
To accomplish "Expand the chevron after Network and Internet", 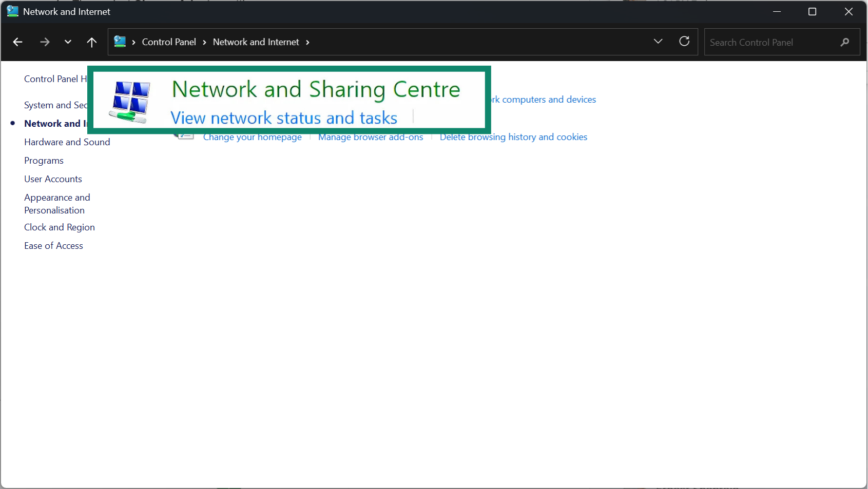I will pyautogui.click(x=307, y=43).
